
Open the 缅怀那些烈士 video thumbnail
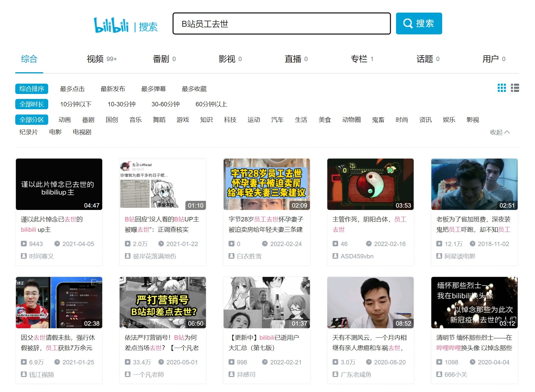click(474, 302)
